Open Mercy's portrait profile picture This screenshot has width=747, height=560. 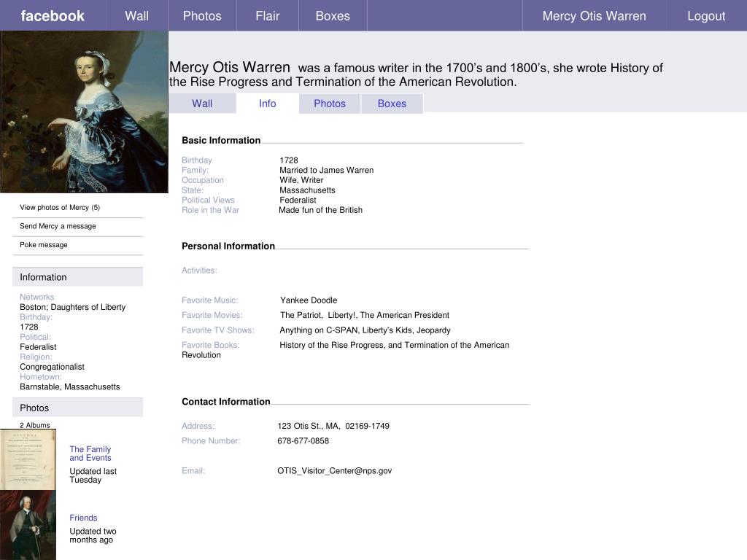[84, 112]
